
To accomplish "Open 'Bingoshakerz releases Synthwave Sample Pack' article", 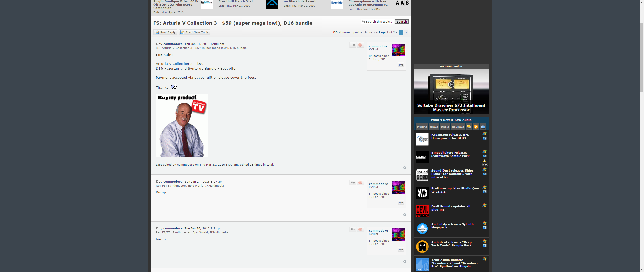I will (x=450, y=154).
